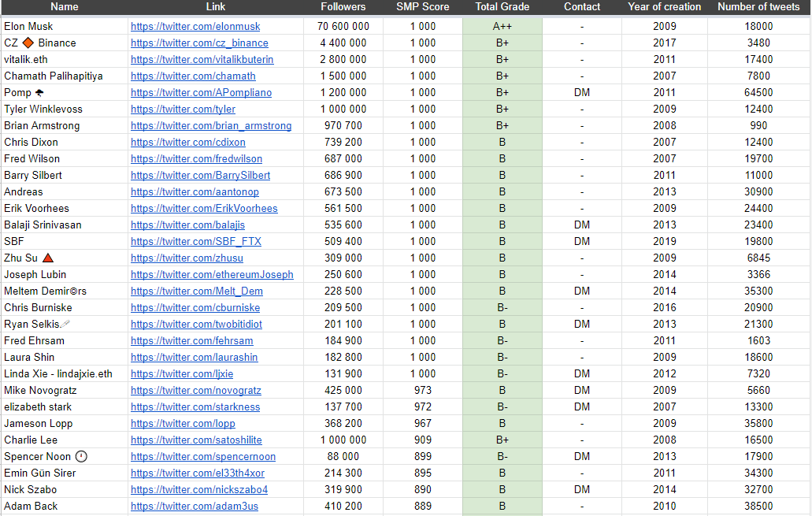Select the Emin Gün Sirer name cell

[65, 474]
